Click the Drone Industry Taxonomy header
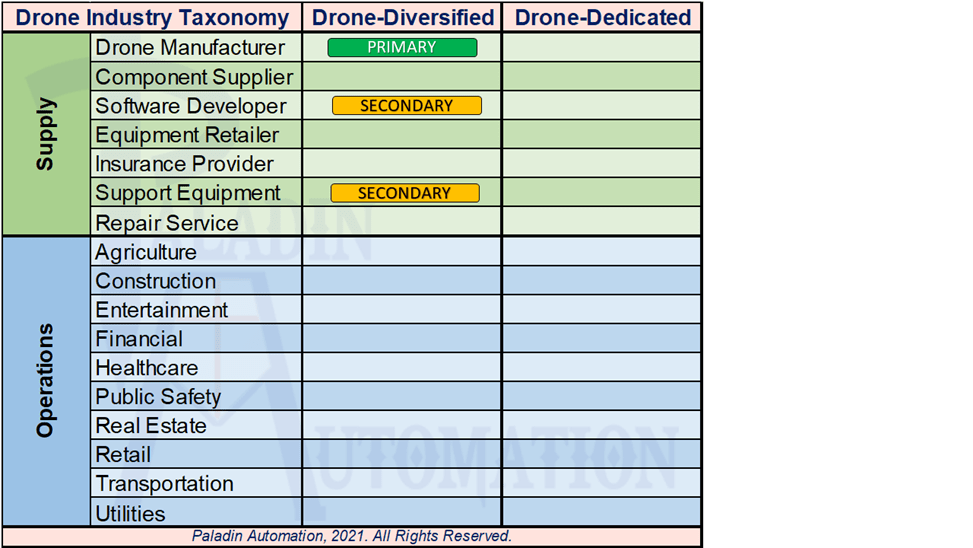This screenshot has width=973, height=548. (x=153, y=17)
